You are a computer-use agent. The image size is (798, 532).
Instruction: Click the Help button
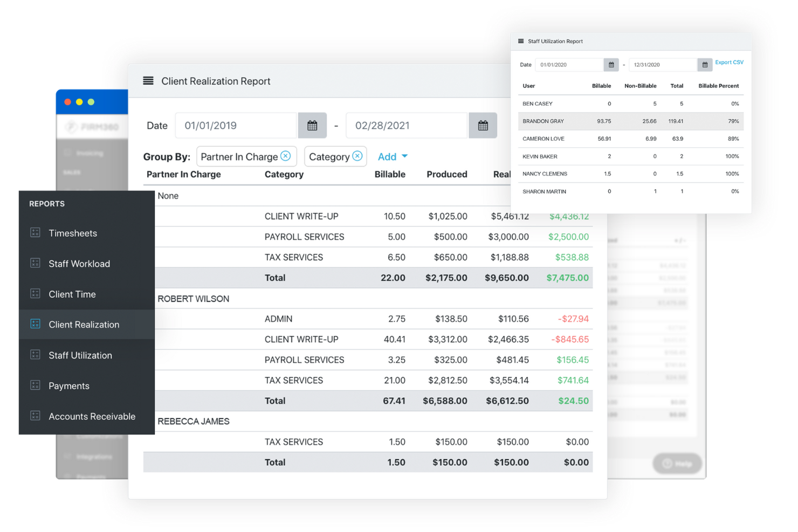point(677,464)
